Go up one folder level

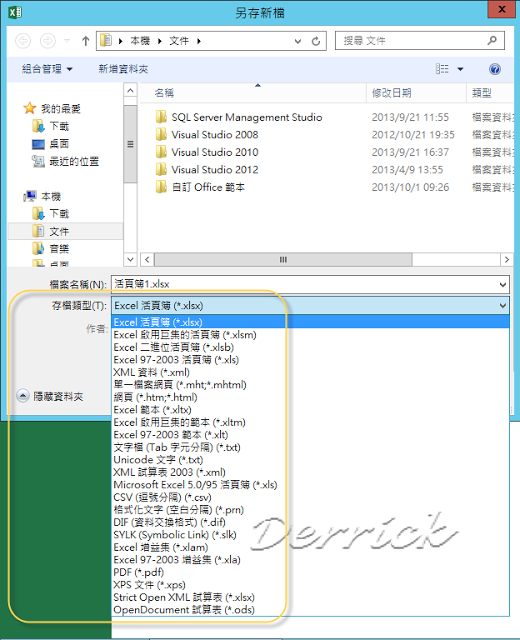85,41
